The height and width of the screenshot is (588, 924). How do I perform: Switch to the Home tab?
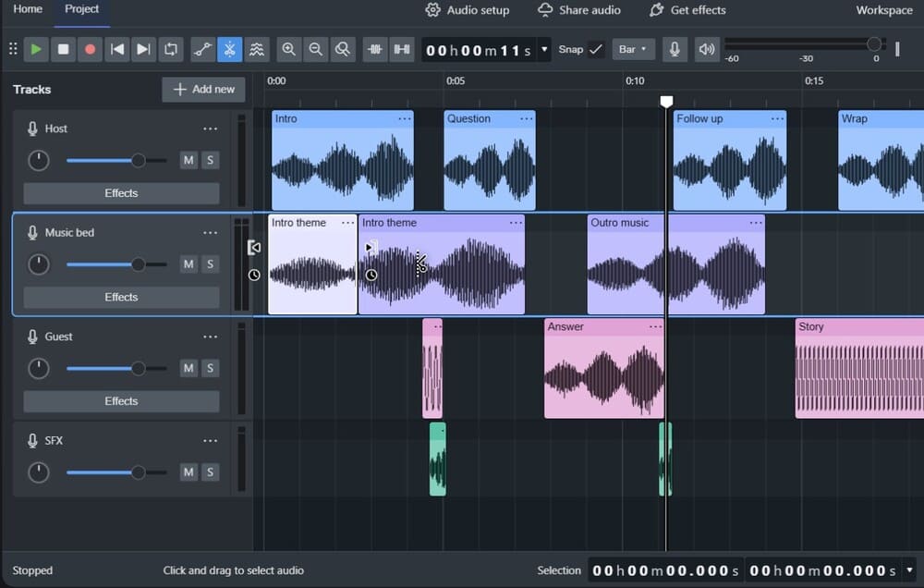pyautogui.click(x=28, y=9)
